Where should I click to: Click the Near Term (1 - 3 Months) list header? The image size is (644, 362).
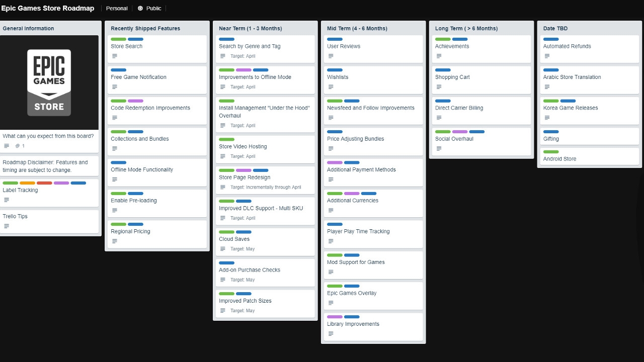pyautogui.click(x=251, y=29)
